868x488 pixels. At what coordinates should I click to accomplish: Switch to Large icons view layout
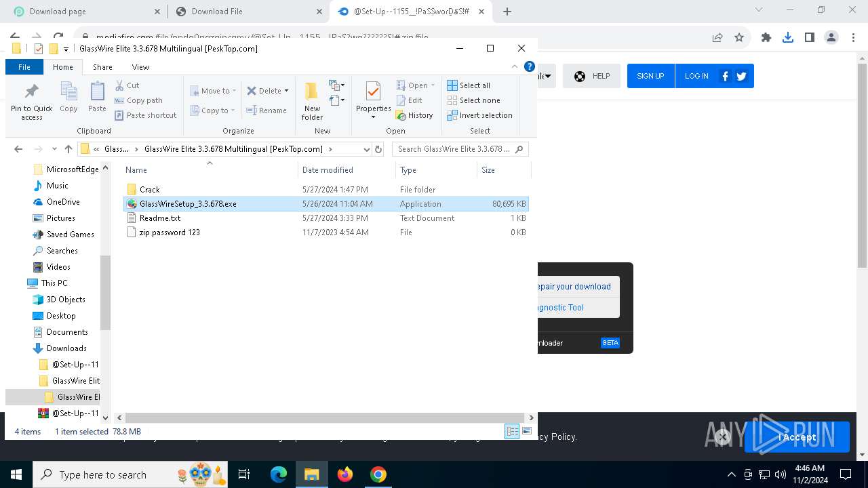[x=526, y=432]
